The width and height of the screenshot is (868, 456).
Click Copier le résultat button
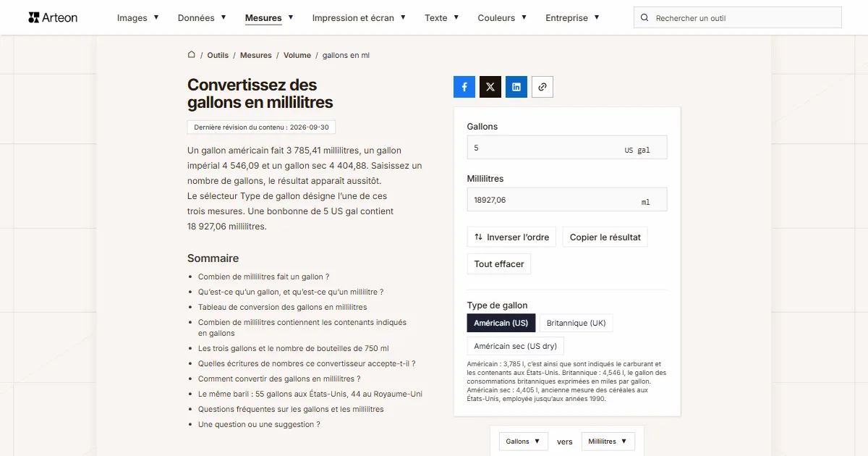click(605, 237)
